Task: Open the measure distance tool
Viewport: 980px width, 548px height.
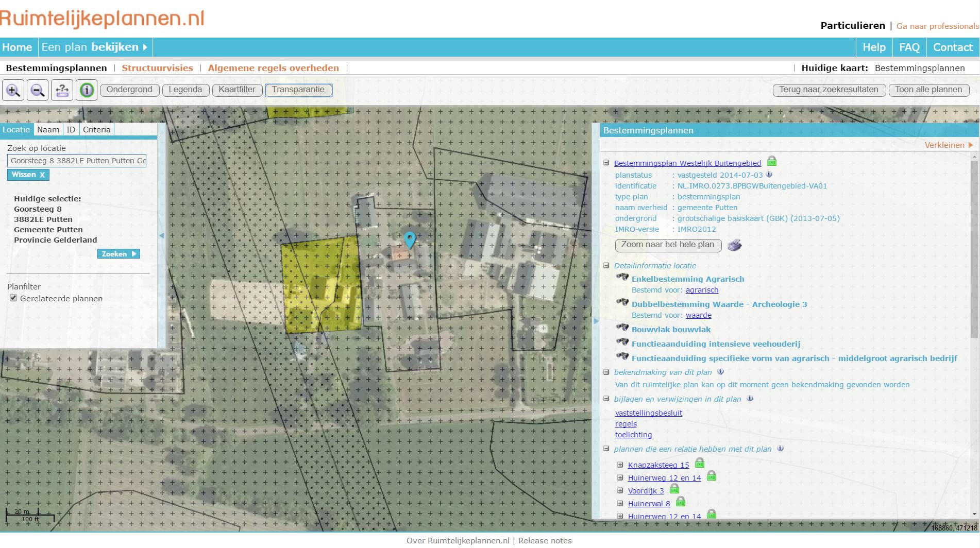Action: tap(61, 90)
